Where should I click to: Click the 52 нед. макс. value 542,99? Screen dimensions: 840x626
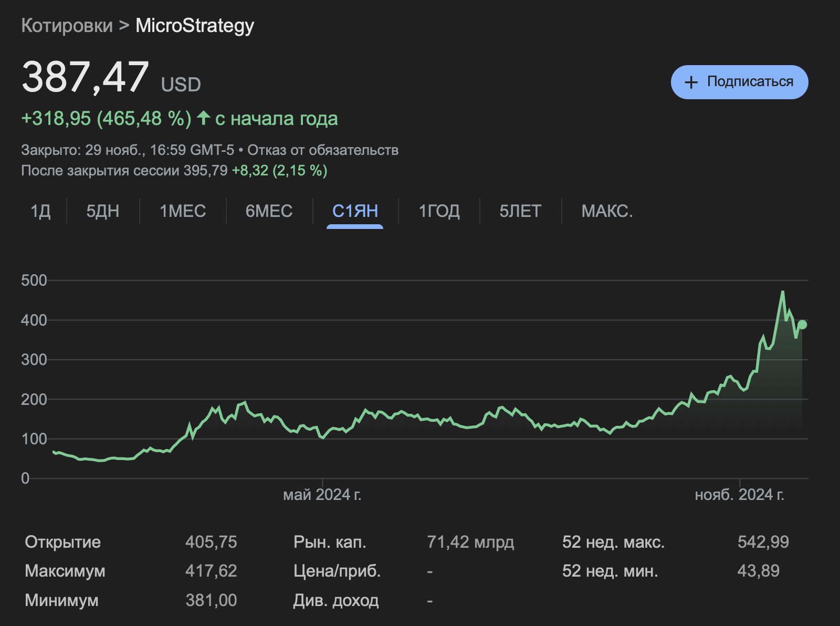(763, 542)
